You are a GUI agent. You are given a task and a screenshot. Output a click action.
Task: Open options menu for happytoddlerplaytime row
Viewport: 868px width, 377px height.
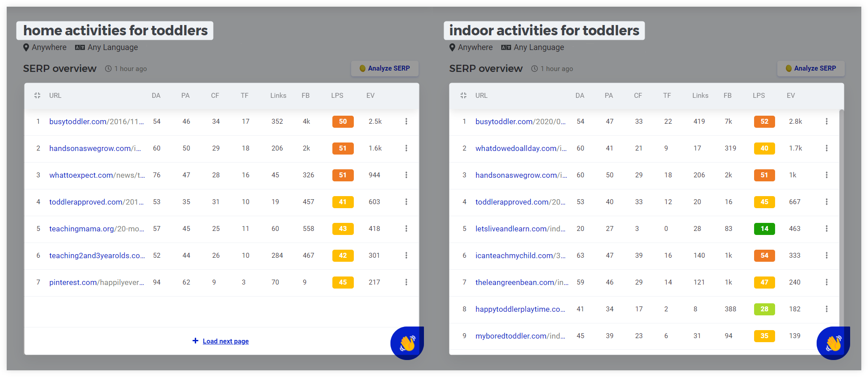(x=826, y=309)
